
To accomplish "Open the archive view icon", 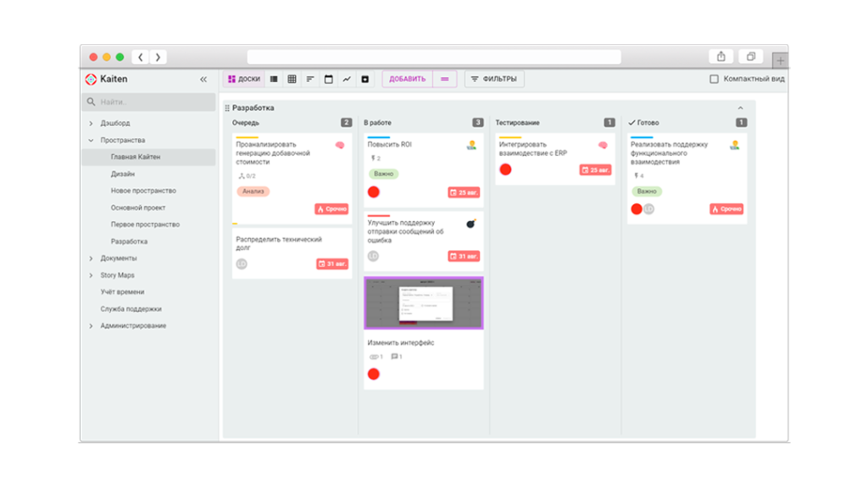I will [x=365, y=80].
